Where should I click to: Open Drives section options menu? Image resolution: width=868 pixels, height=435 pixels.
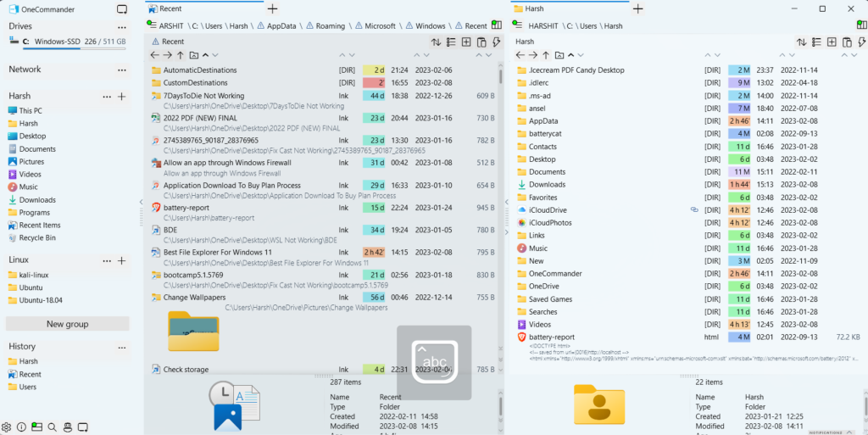tap(122, 26)
